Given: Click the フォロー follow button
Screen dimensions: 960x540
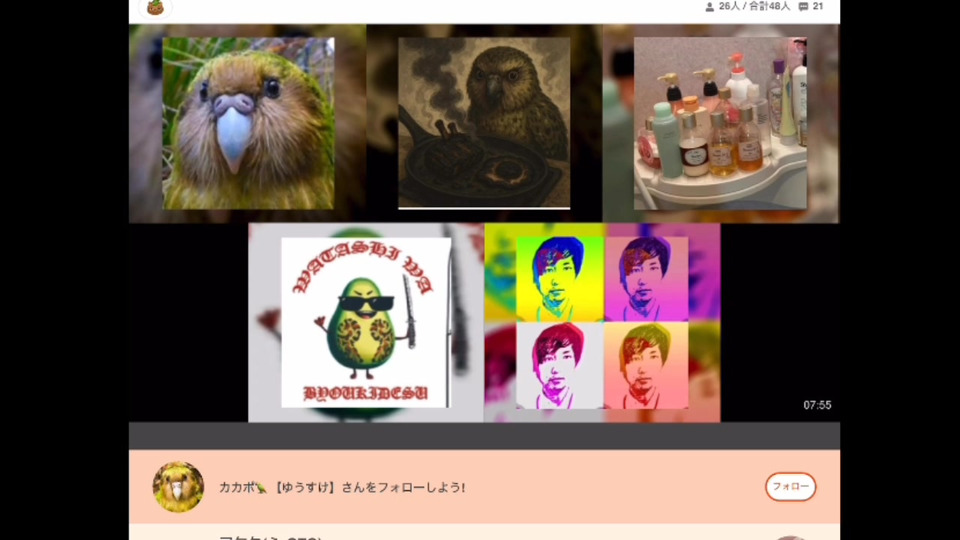Looking at the screenshot, I should click(790, 487).
